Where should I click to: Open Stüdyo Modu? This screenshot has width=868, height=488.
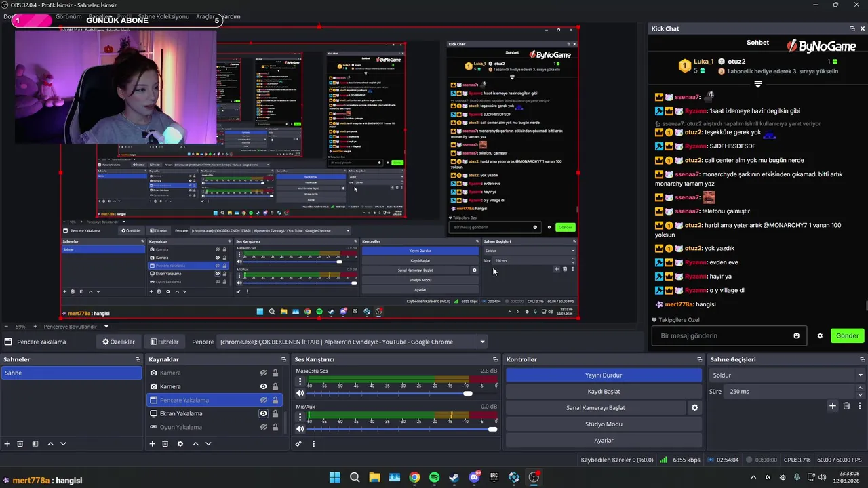604,424
